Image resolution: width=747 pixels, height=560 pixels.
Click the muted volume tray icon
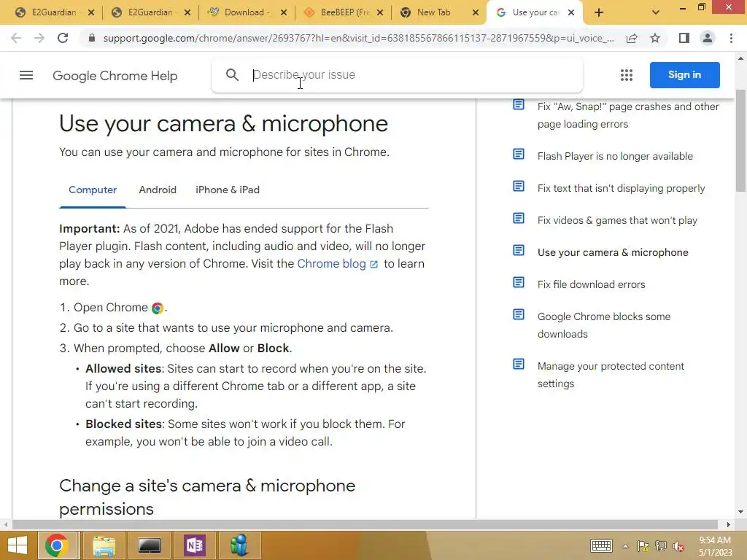678,546
